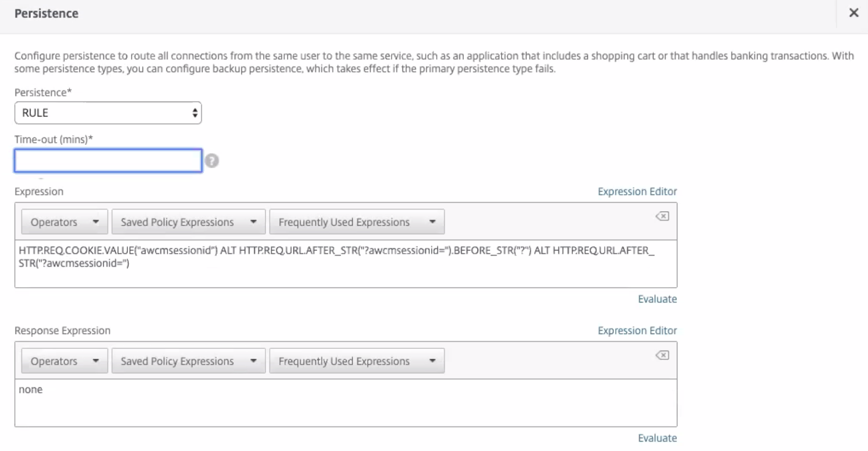Open the Persistence type dropdown showing RULE
The height and width of the screenshot is (451, 868).
(108, 113)
